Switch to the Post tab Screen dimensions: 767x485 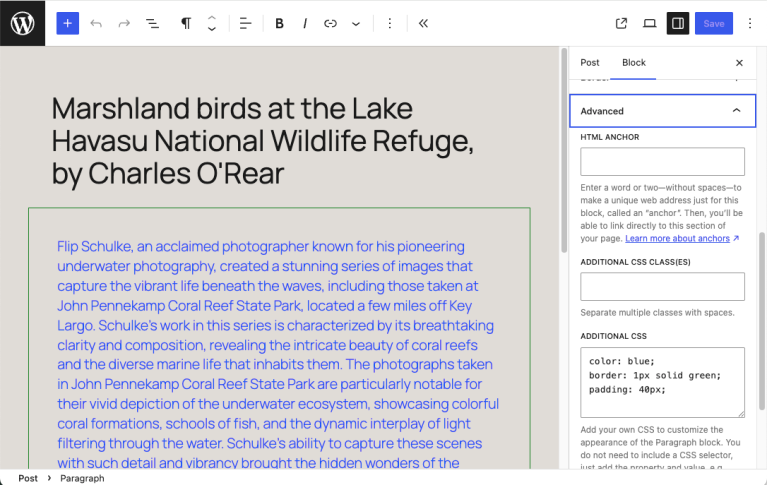pyautogui.click(x=589, y=63)
